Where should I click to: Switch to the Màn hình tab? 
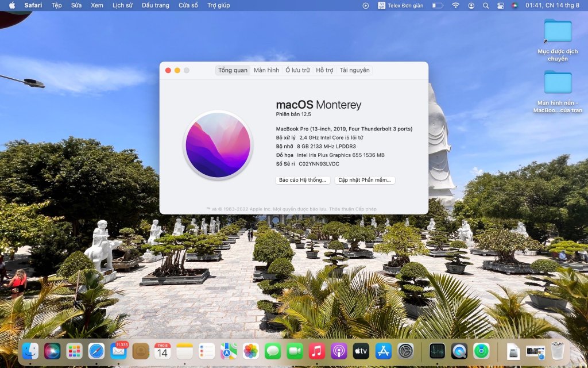[x=266, y=70]
